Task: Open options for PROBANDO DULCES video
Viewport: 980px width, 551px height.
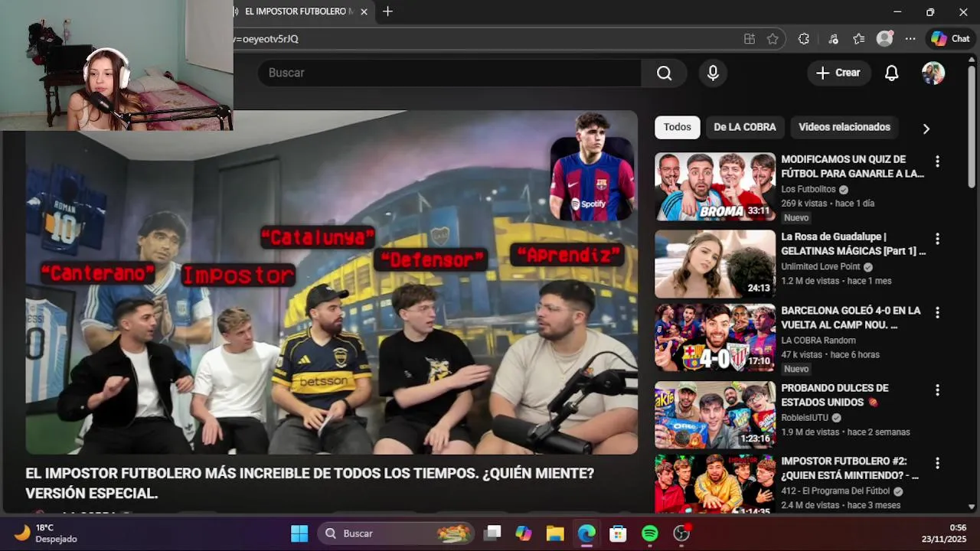Action: (x=937, y=390)
